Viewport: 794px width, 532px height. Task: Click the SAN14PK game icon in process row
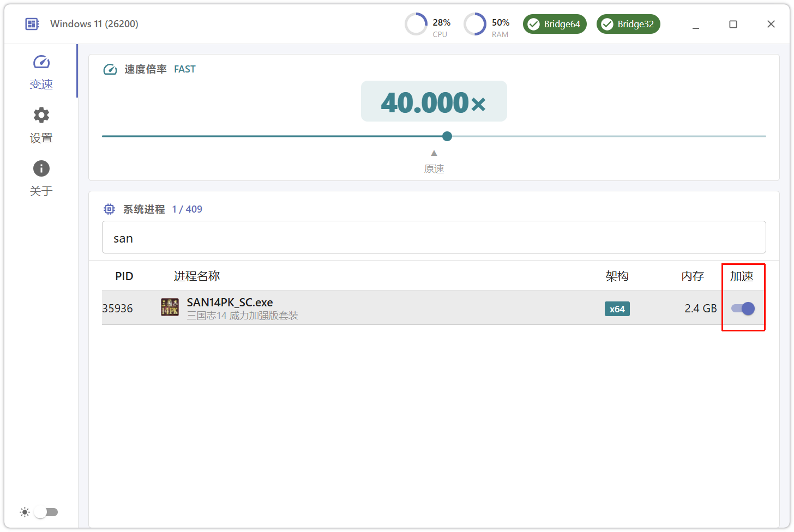[170, 307]
